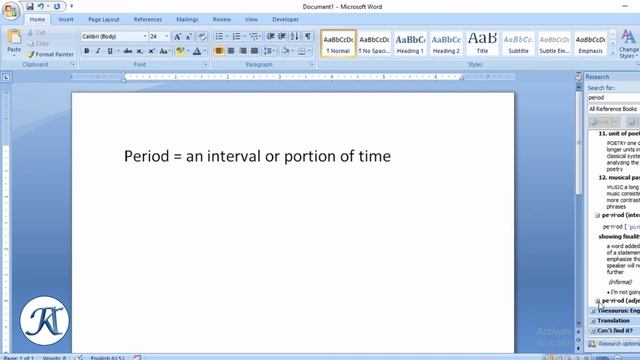
Task: Justify the text
Action: tap(255, 51)
